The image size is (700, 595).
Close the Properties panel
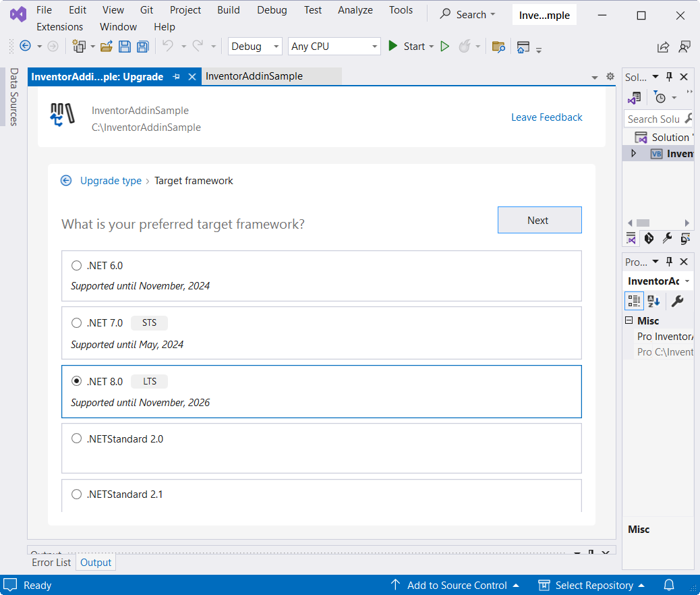(684, 261)
